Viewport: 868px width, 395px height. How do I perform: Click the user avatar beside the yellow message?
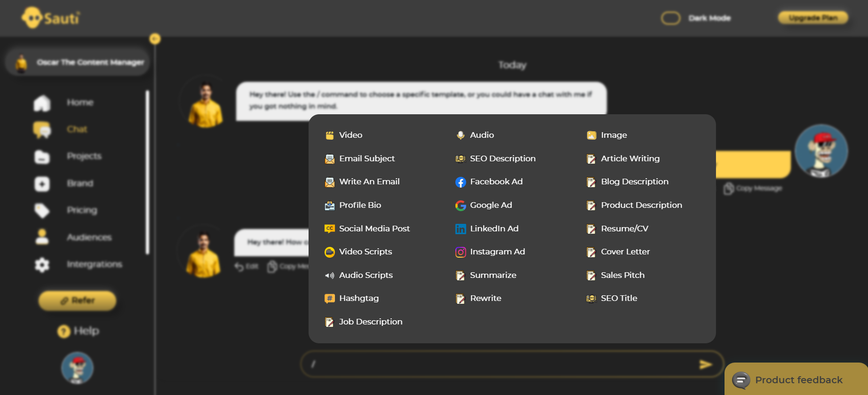pos(821,151)
